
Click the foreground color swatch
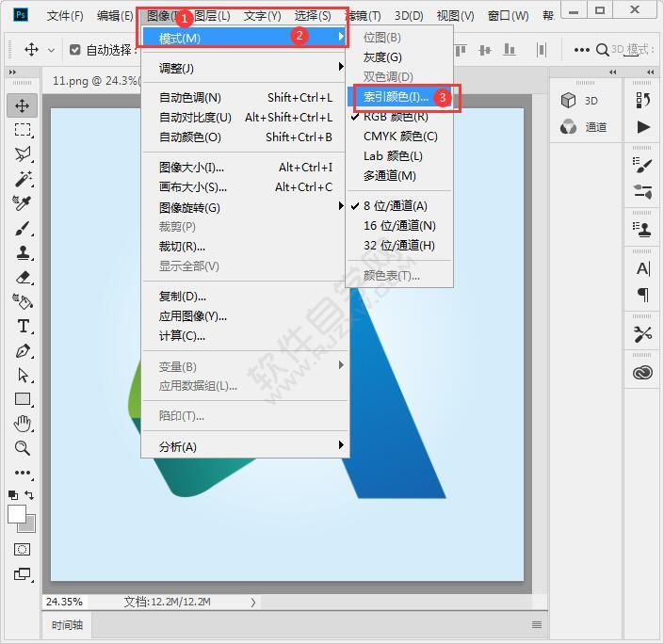pos(17,514)
